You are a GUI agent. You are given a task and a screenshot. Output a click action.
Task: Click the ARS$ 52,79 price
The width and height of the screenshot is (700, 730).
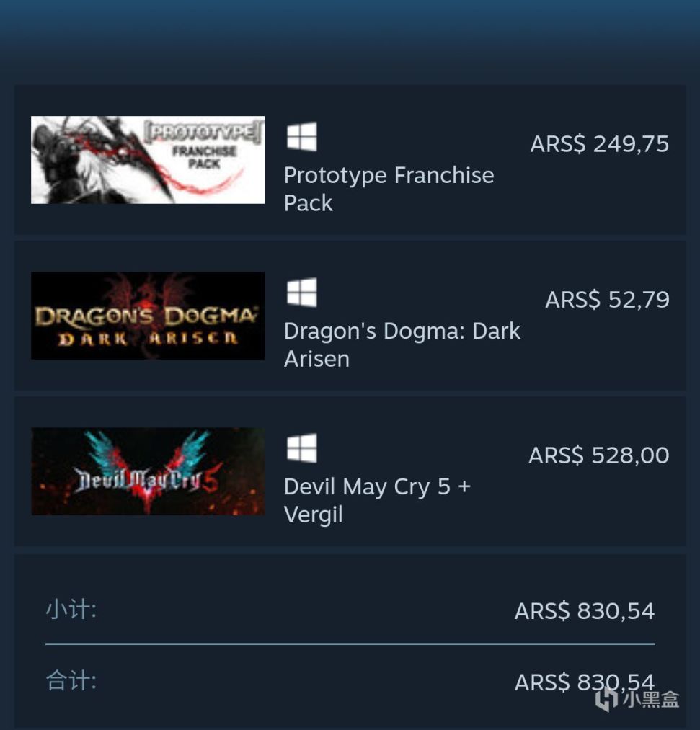point(607,299)
